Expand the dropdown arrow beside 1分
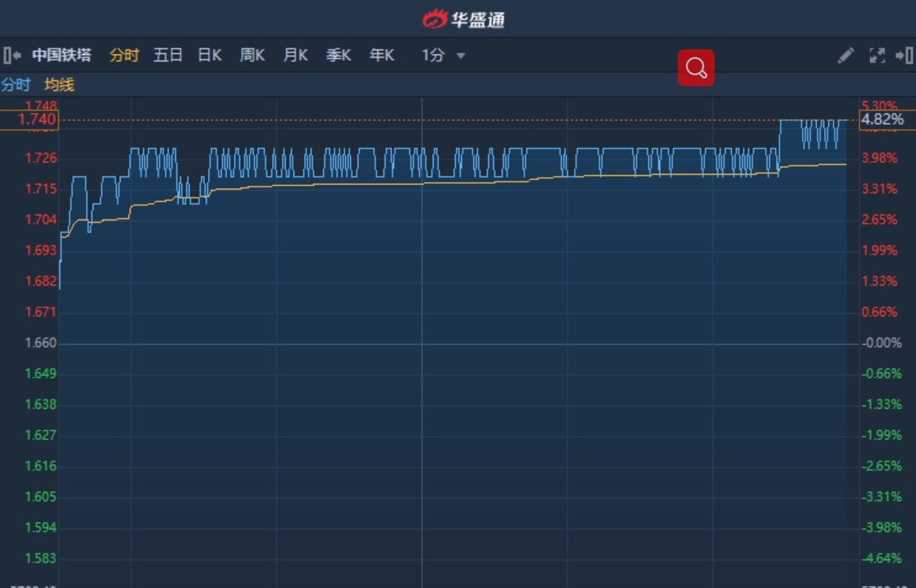 (x=460, y=56)
